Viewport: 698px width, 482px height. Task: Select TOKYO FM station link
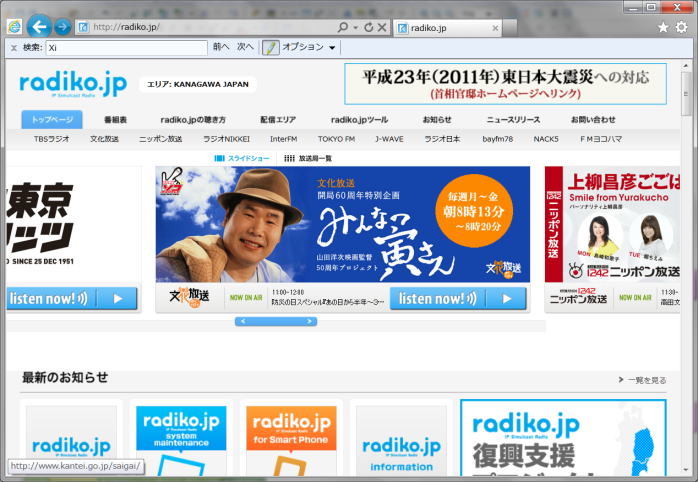337,139
